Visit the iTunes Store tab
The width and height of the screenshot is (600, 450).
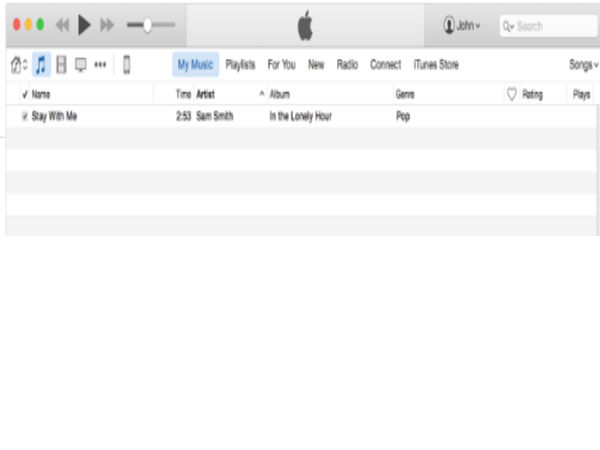pyautogui.click(x=436, y=64)
